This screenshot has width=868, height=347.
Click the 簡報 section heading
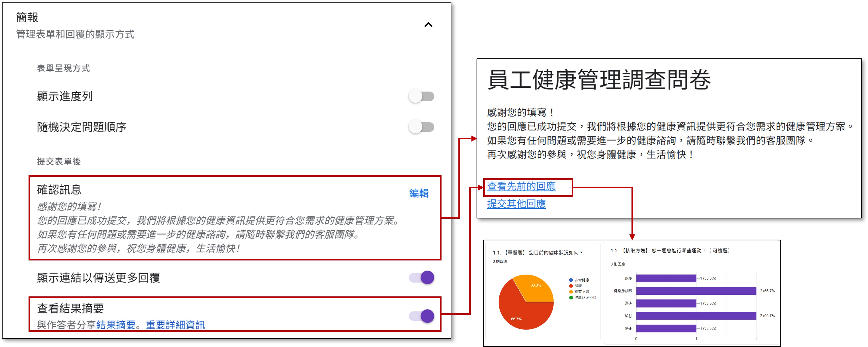click(27, 17)
